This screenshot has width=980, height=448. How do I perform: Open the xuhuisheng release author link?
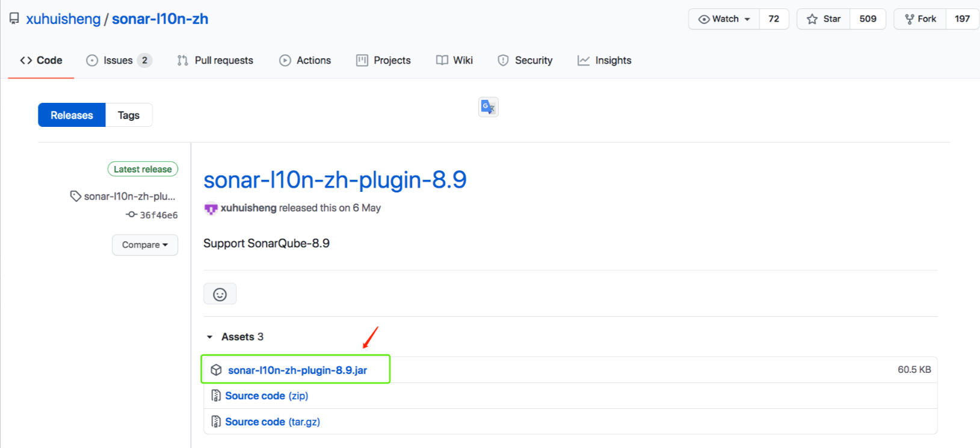click(x=248, y=208)
